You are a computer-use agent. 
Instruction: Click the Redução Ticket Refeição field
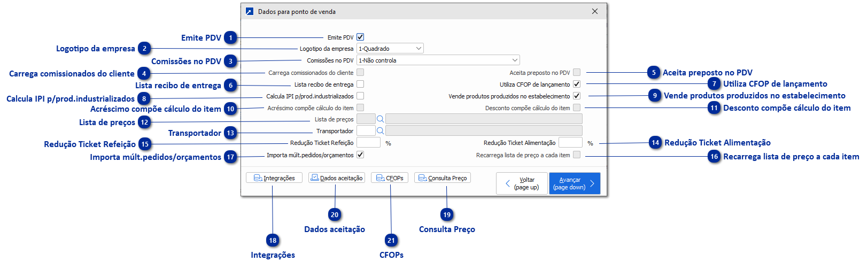tap(368, 142)
